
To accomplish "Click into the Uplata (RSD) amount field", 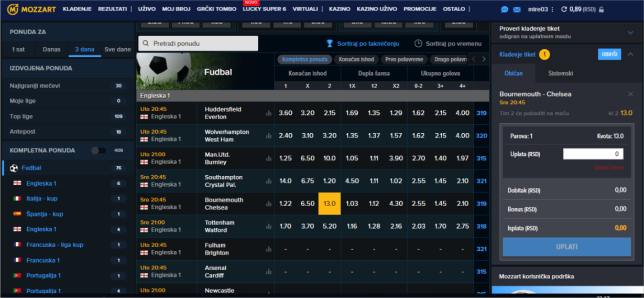I will [x=593, y=154].
